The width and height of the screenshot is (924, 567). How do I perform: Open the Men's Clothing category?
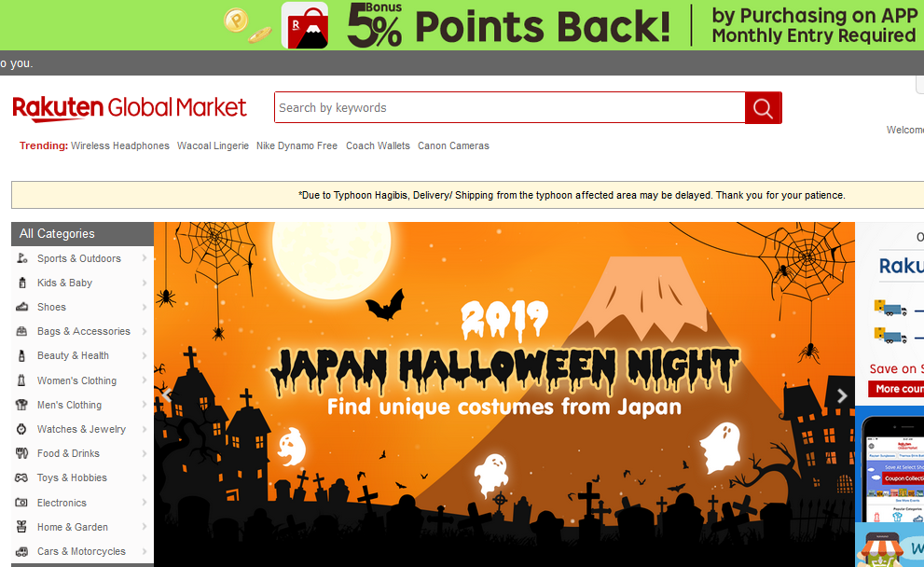point(69,405)
